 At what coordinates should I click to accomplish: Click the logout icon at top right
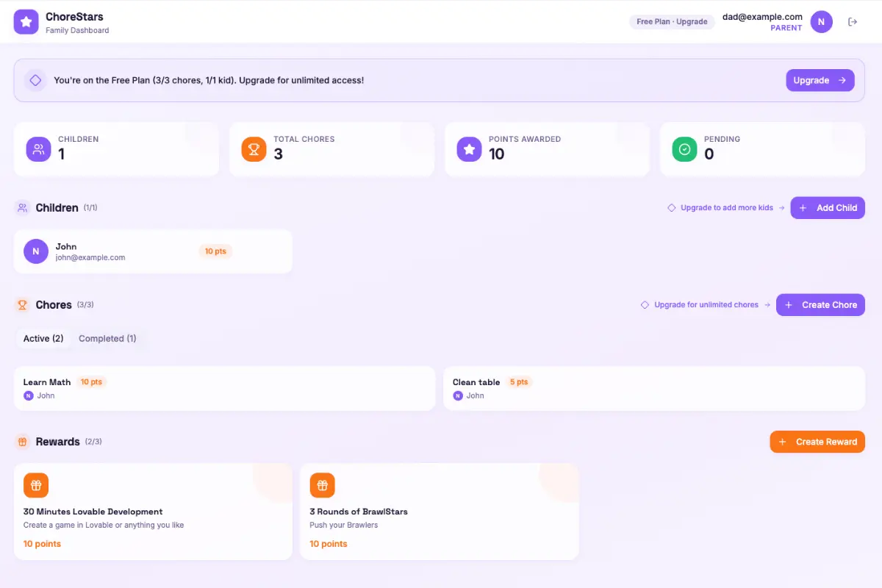853,21
